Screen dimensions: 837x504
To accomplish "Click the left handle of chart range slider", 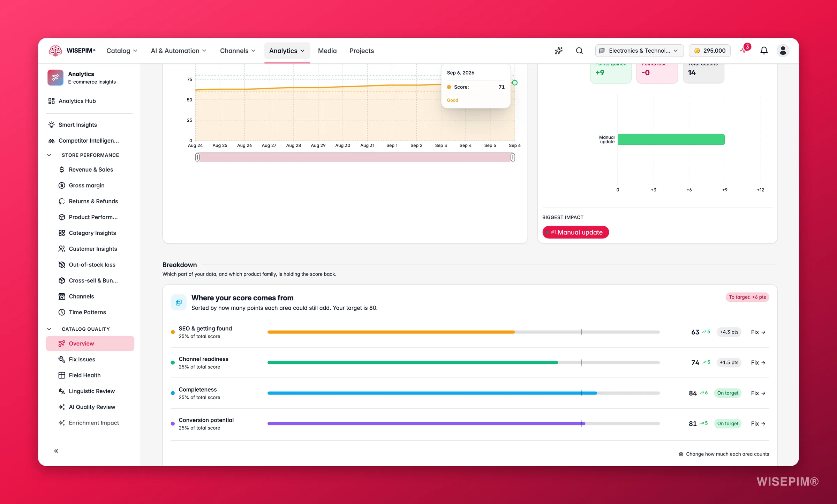I will [x=197, y=157].
